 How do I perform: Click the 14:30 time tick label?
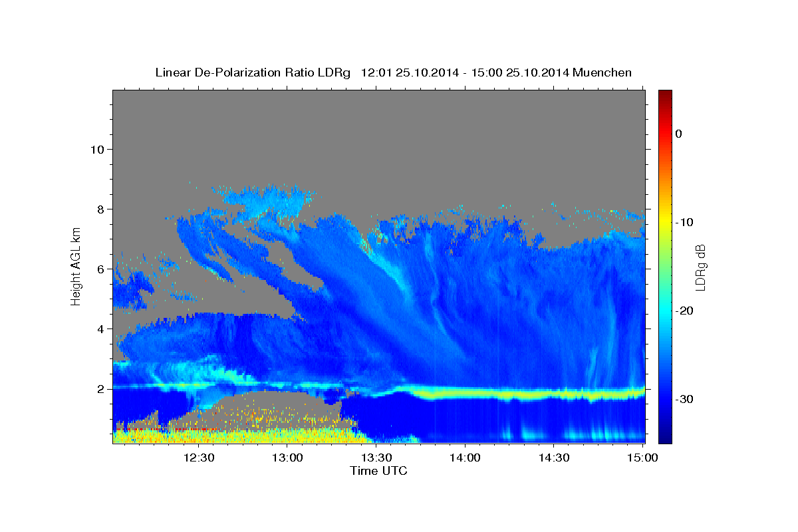(x=553, y=458)
